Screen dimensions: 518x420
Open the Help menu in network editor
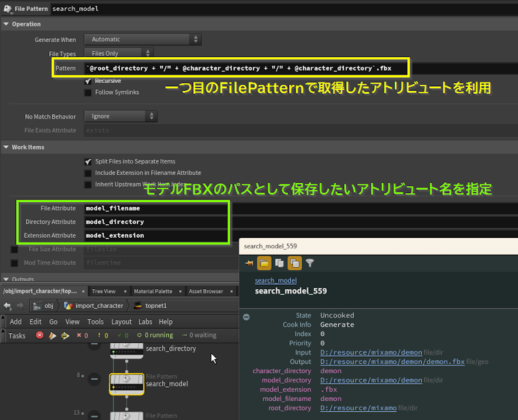[x=165, y=321]
